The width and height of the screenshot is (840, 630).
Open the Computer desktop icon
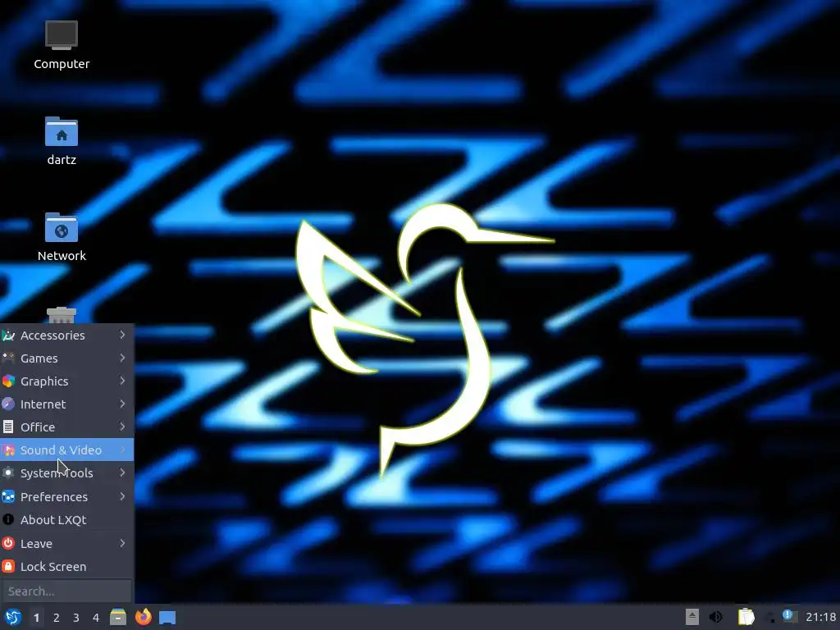click(61, 45)
